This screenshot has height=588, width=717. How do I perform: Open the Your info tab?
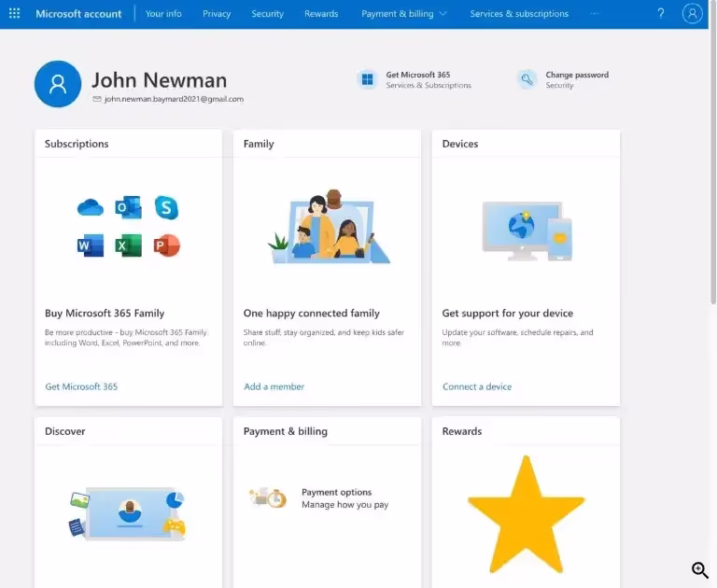(x=163, y=14)
